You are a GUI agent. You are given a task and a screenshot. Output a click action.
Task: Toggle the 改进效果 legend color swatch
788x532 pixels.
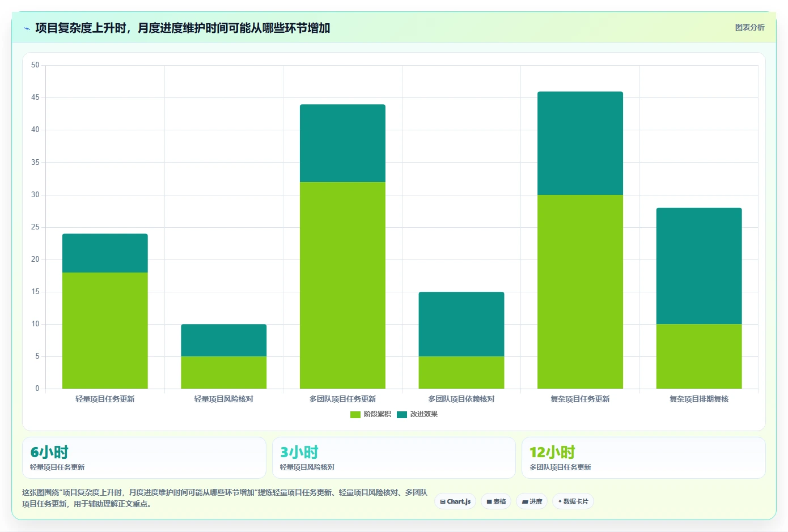402,415
